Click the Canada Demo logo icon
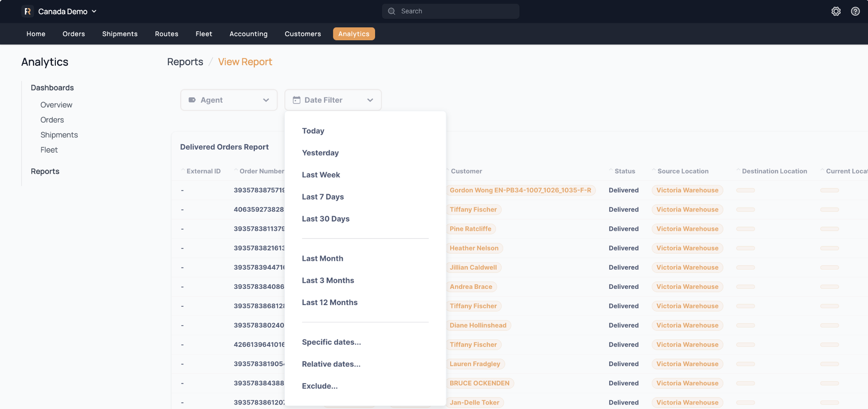This screenshot has width=868, height=409. coord(28,11)
